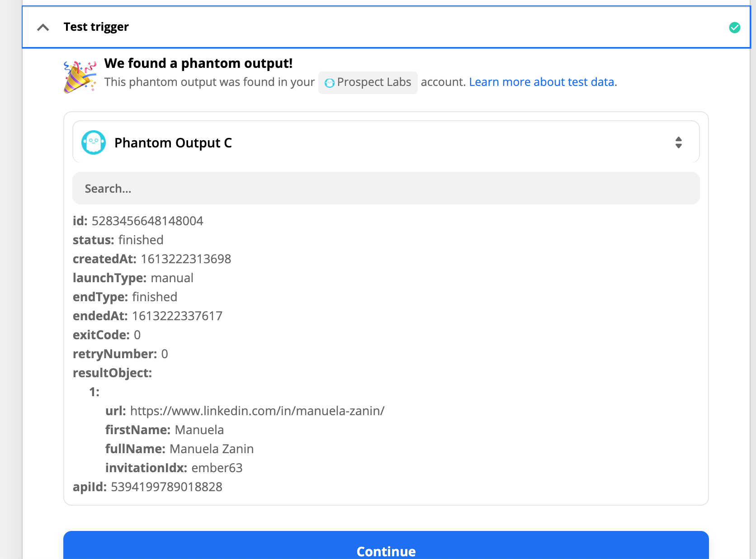Click the Phantom Output C label
The image size is (756, 559).
[x=173, y=143]
